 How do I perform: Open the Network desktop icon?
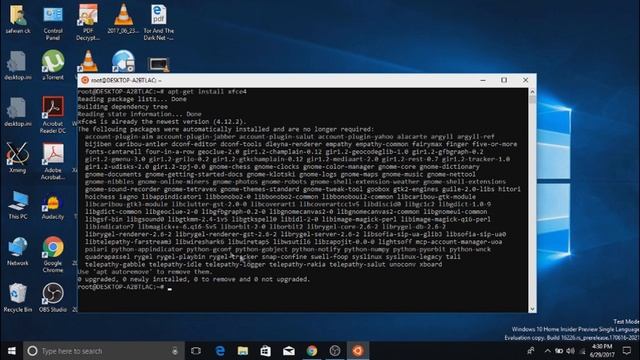18,251
